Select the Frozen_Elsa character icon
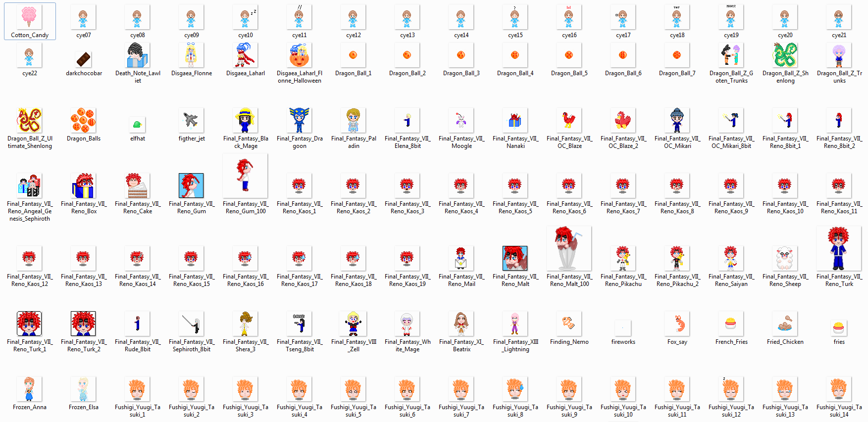868x422 pixels. 83,389
